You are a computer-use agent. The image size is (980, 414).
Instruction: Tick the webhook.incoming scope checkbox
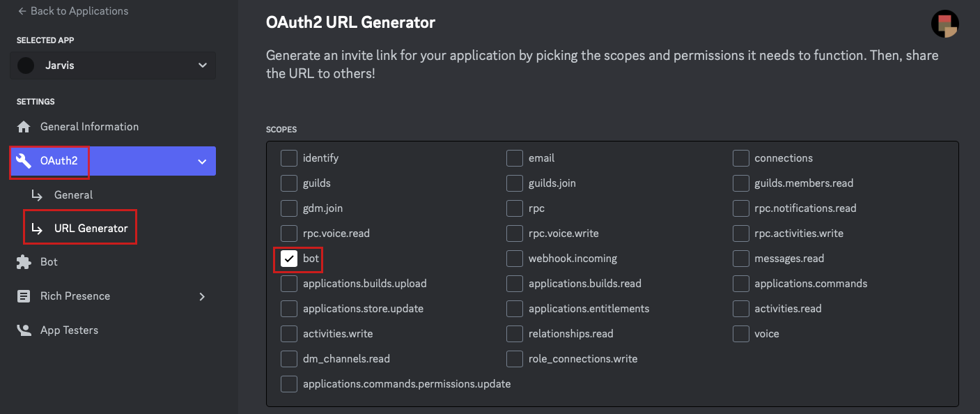[515, 259]
